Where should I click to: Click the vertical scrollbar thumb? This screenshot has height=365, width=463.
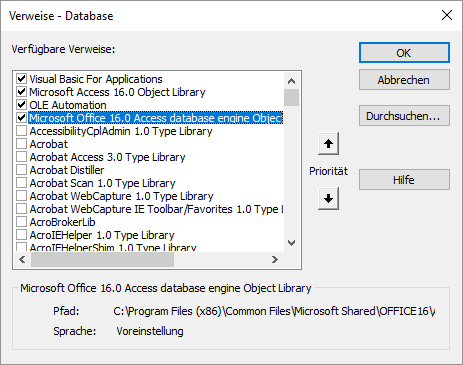click(291, 97)
